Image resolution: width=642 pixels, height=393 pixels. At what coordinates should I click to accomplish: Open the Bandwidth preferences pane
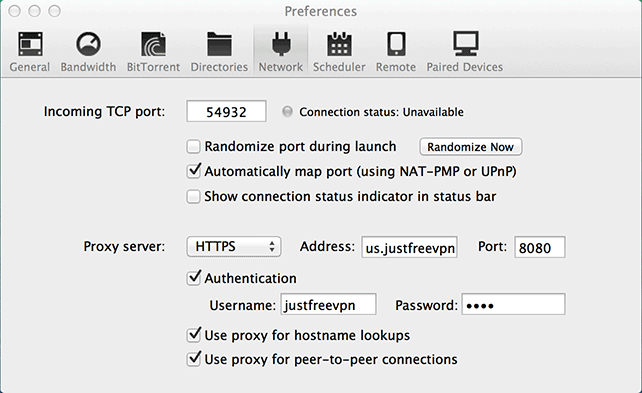tap(88, 52)
